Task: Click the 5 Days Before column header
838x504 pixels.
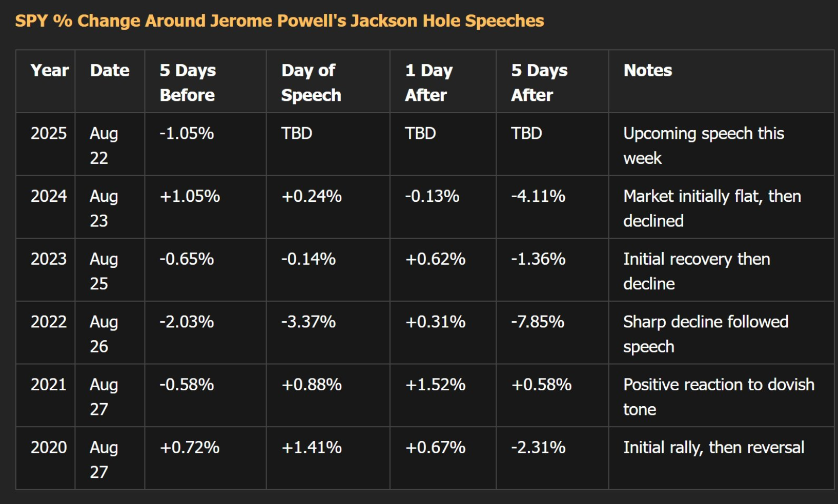Action: click(188, 82)
